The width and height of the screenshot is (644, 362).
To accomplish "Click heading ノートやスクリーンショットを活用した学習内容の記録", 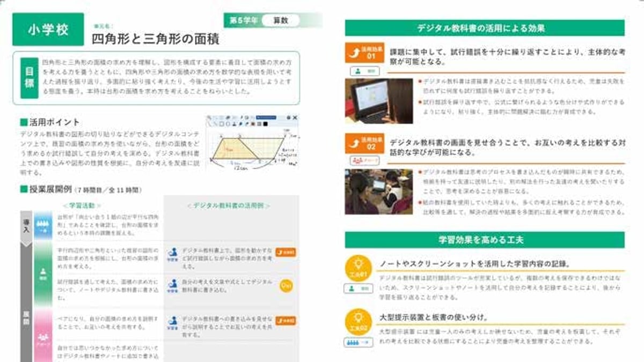I will coord(475,264).
